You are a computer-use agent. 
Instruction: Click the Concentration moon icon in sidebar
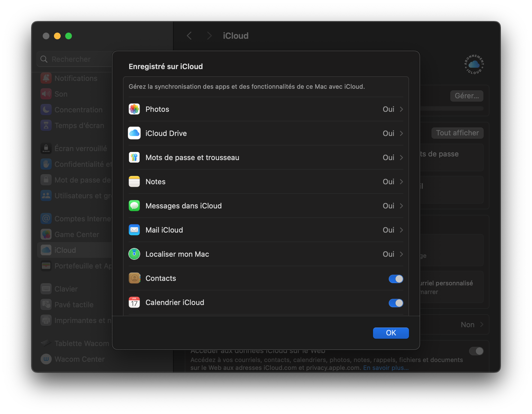[x=46, y=110]
